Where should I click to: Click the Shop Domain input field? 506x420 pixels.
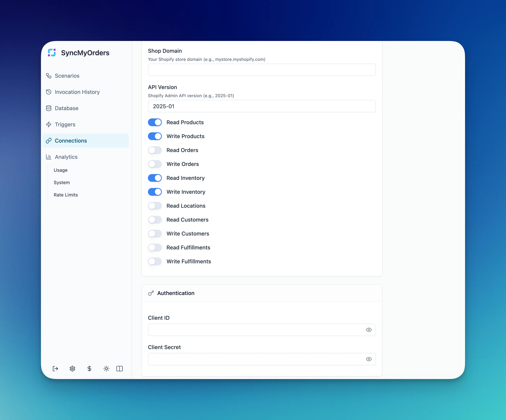pyautogui.click(x=261, y=70)
